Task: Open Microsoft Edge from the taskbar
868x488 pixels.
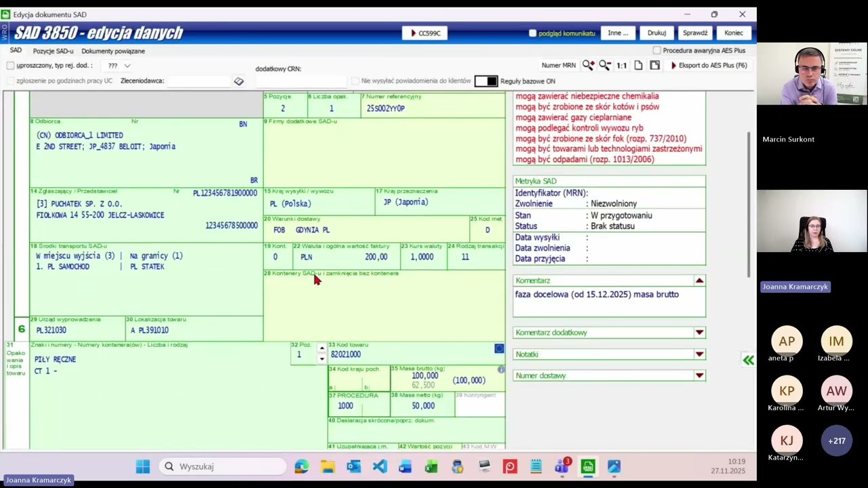Action: [x=302, y=466]
